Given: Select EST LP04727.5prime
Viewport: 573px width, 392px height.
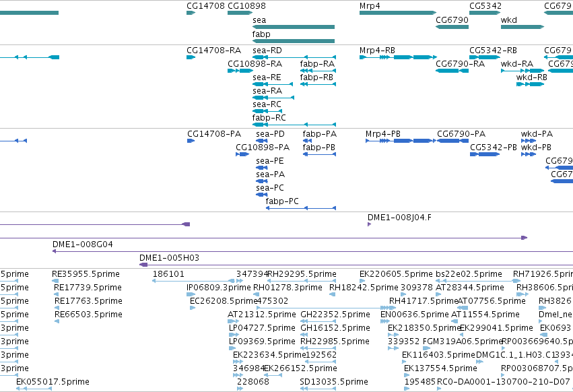Looking at the screenshot, I should tap(234, 335).
